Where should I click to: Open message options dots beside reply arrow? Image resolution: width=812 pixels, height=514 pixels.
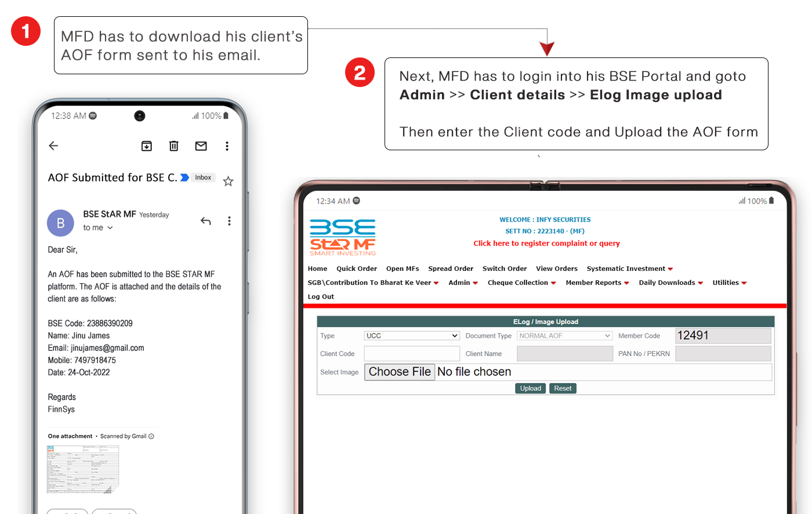pos(229,220)
